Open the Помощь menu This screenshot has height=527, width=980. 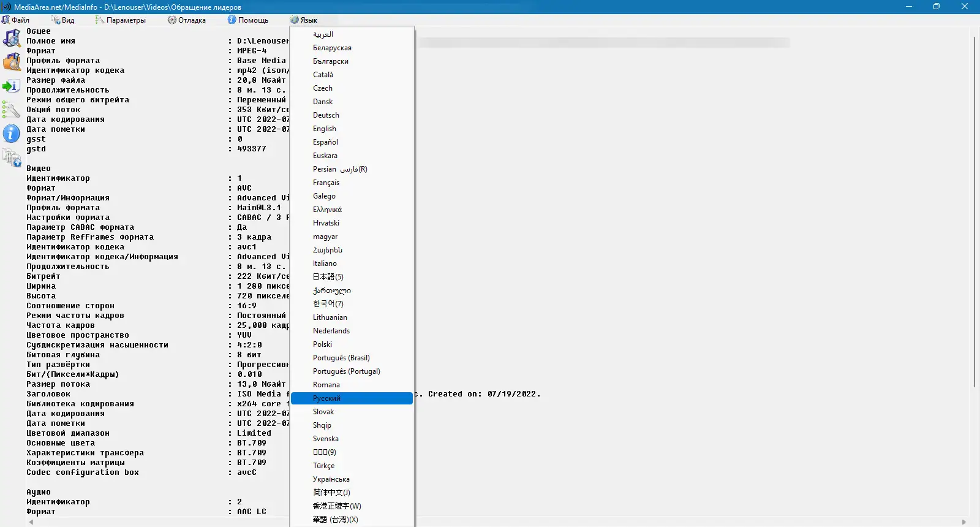248,20
